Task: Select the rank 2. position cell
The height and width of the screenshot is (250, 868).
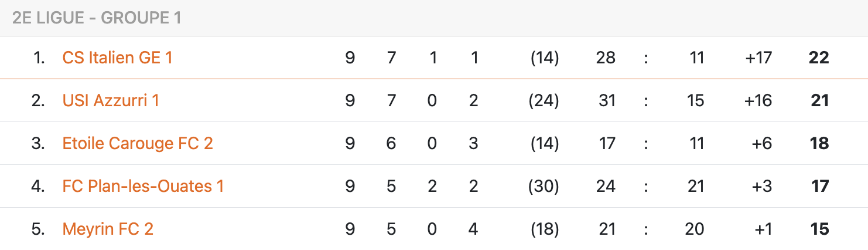Action: coord(38,100)
